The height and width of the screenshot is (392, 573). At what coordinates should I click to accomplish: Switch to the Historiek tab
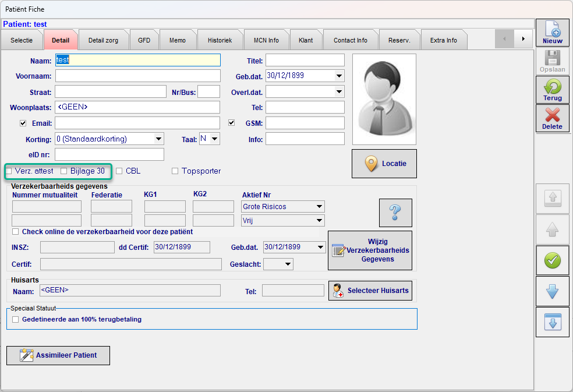[x=219, y=40]
